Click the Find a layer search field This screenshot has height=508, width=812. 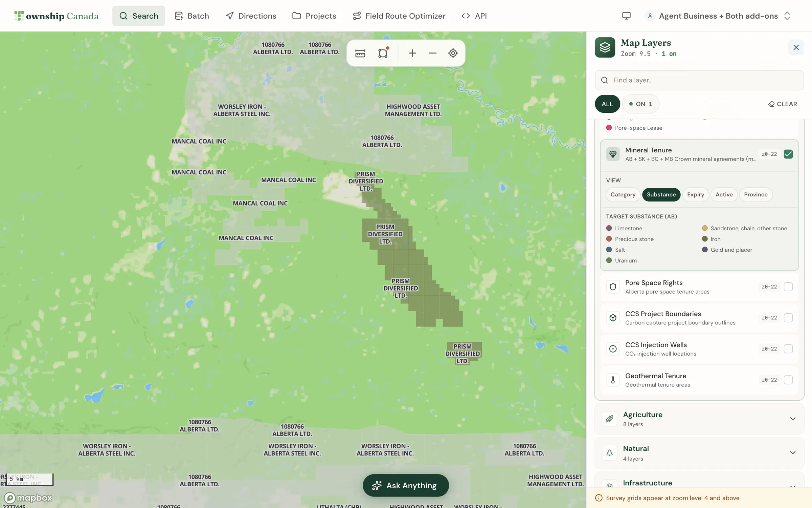(699, 80)
